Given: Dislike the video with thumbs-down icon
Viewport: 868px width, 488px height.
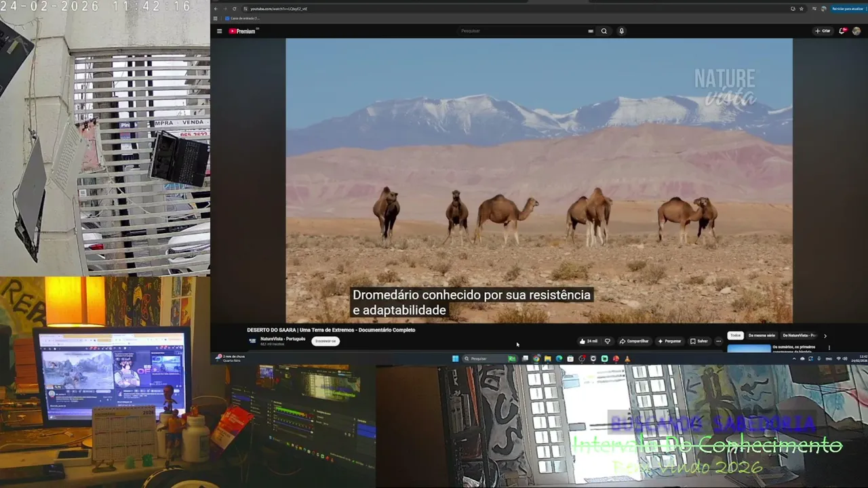Looking at the screenshot, I should pos(608,341).
